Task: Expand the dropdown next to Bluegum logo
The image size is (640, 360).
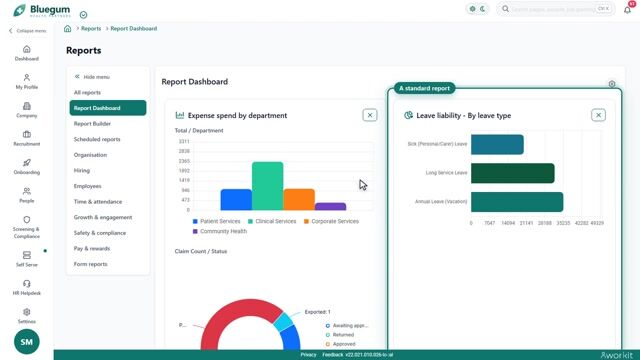Action: [83, 15]
